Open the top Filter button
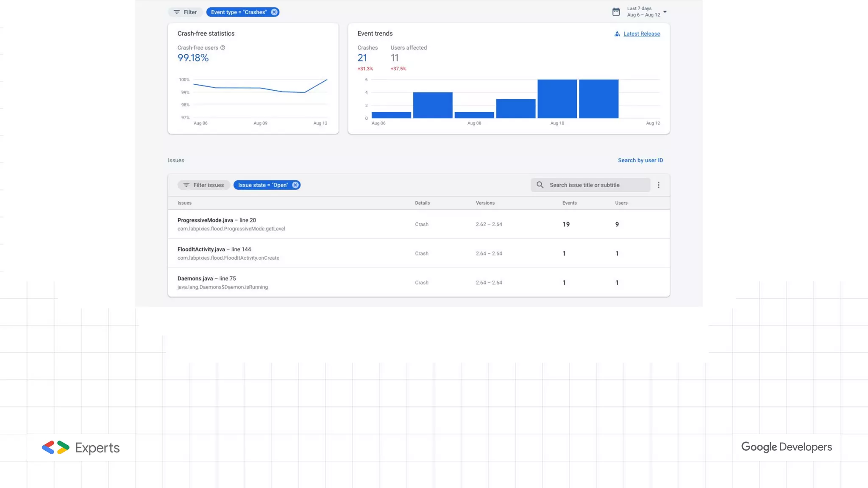This screenshot has width=868, height=488. coord(185,12)
